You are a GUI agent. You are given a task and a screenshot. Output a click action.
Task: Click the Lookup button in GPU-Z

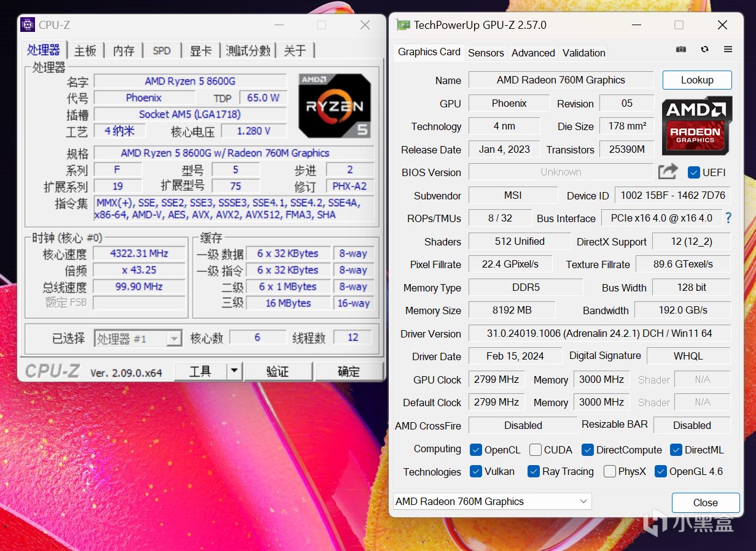(x=697, y=80)
